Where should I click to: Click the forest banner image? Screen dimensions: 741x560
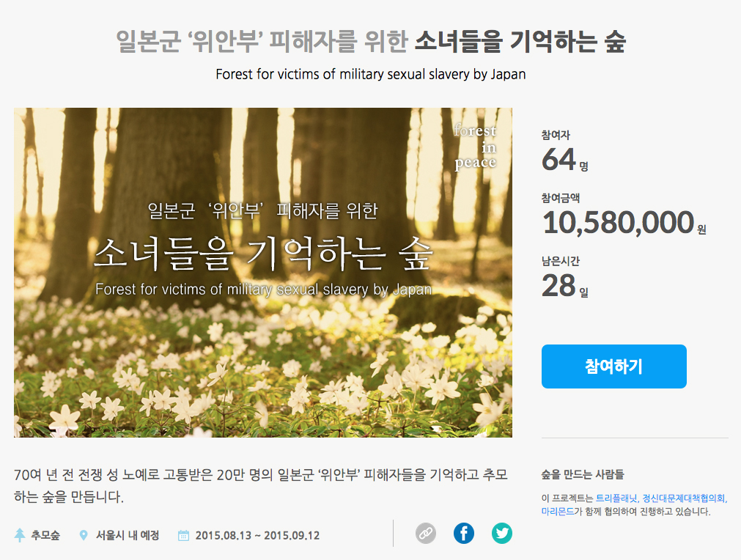tap(262, 273)
